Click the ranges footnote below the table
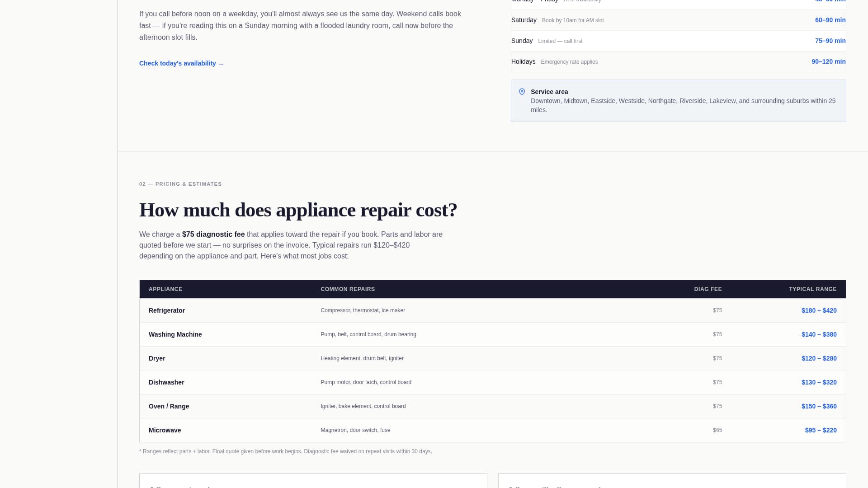The image size is (868, 488). (x=286, y=451)
